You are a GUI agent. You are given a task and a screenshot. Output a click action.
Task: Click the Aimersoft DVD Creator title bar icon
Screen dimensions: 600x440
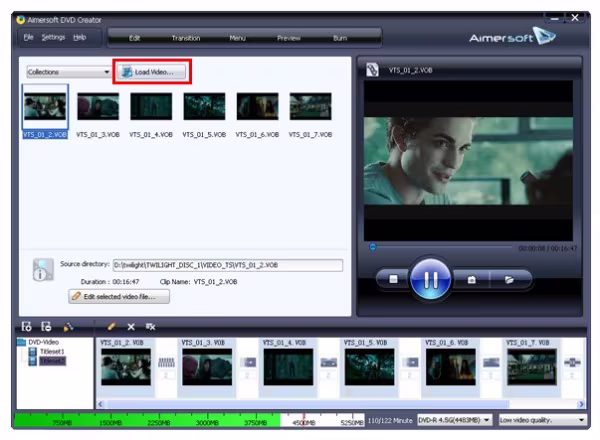coord(21,20)
